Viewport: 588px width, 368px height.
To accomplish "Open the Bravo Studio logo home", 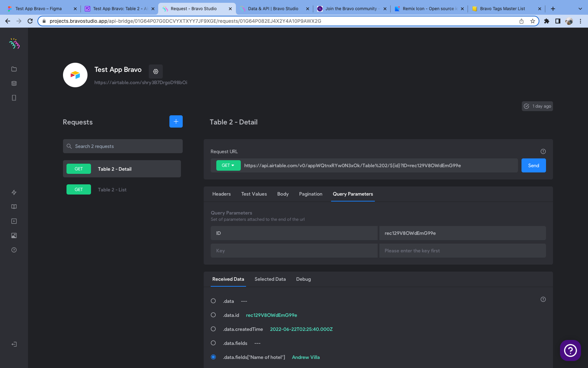I will pyautogui.click(x=14, y=43).
